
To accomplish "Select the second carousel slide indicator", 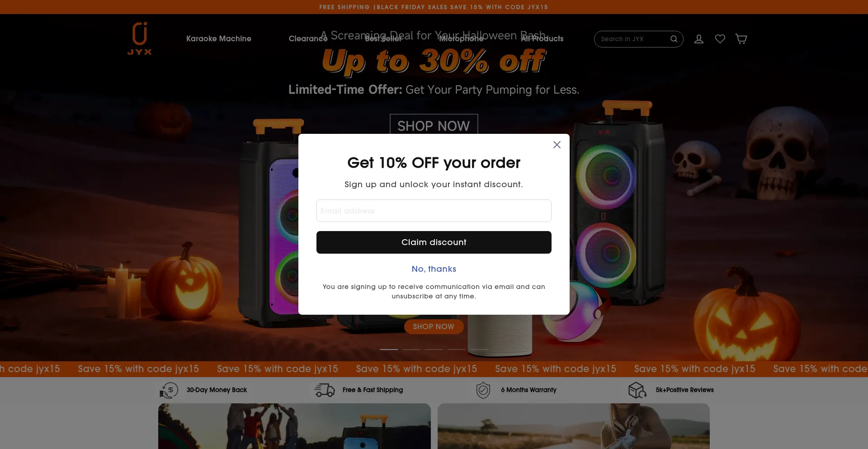I will pos(411,349).
